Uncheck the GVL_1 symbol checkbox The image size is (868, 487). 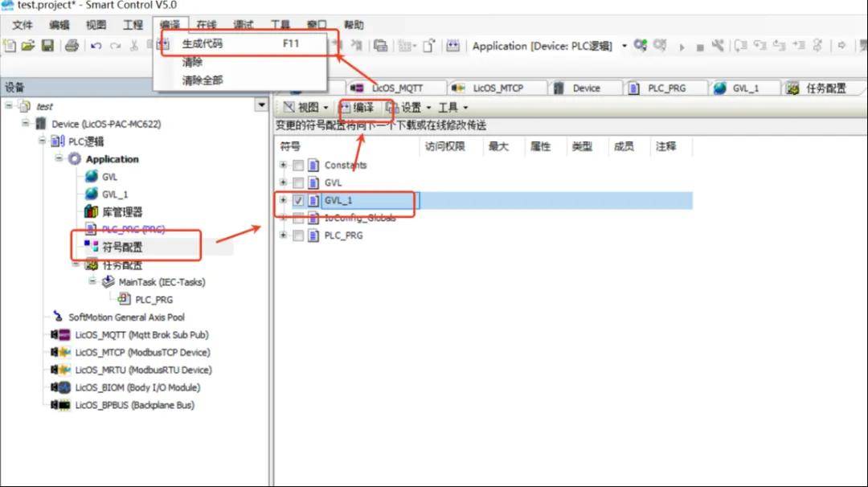pyautogui.click(x=298, y=200)
